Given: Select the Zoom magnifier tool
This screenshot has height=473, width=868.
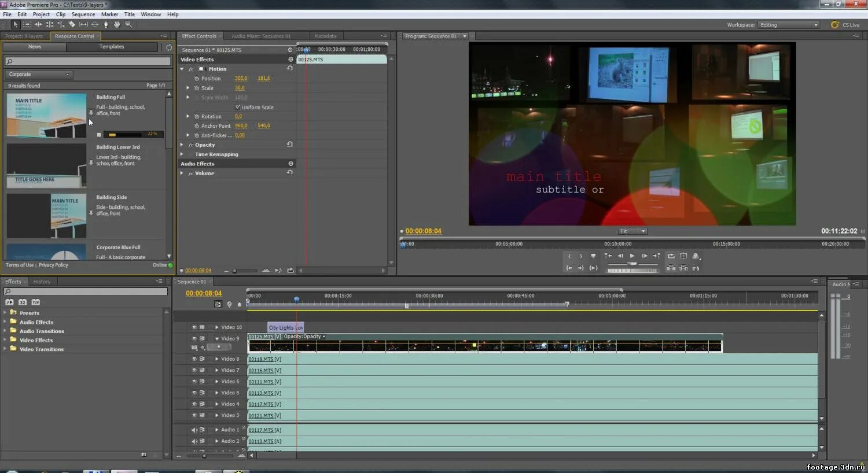Looking at the screenshot, I should click(x=128, y=24).
